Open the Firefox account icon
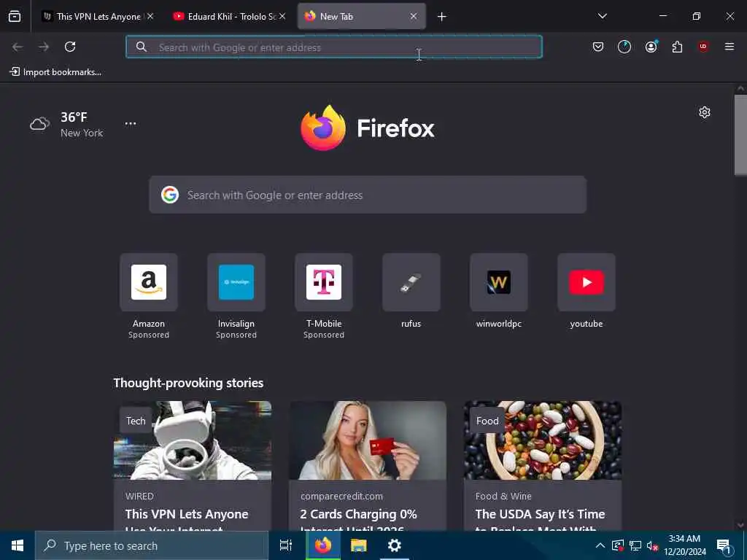 click(x=651, y=47)
